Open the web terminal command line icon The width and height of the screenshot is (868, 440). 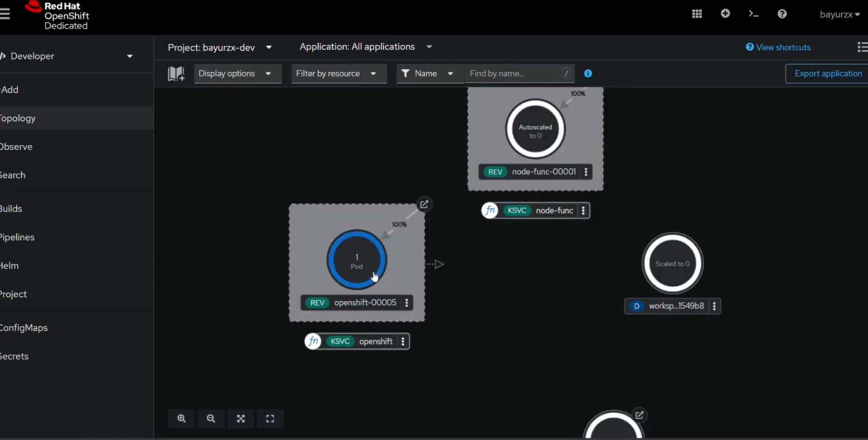click(753, 14)
